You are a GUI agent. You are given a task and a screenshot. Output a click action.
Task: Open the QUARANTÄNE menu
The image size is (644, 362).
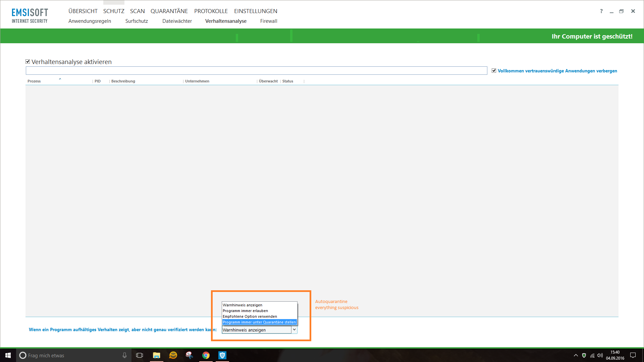point(169,11)
